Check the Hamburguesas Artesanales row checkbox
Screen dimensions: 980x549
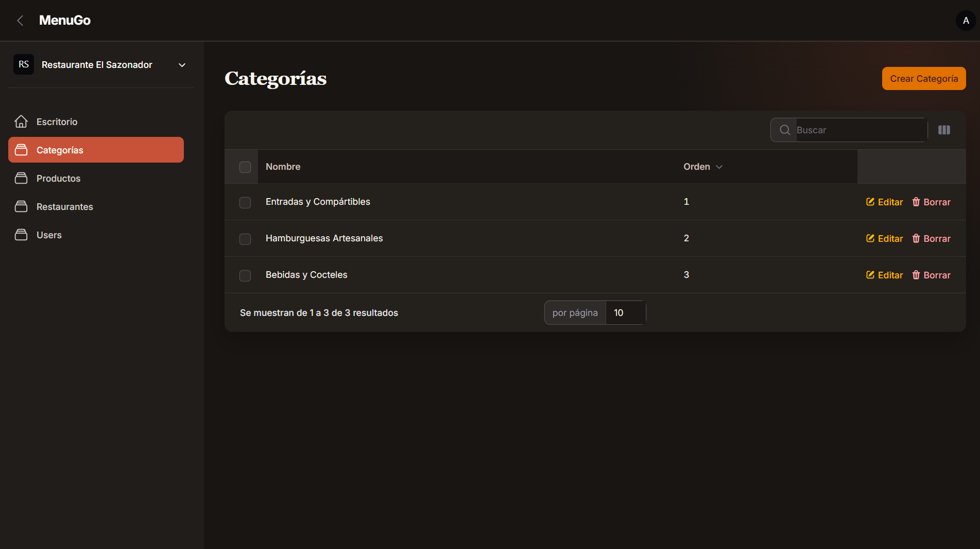pos(245,239)
